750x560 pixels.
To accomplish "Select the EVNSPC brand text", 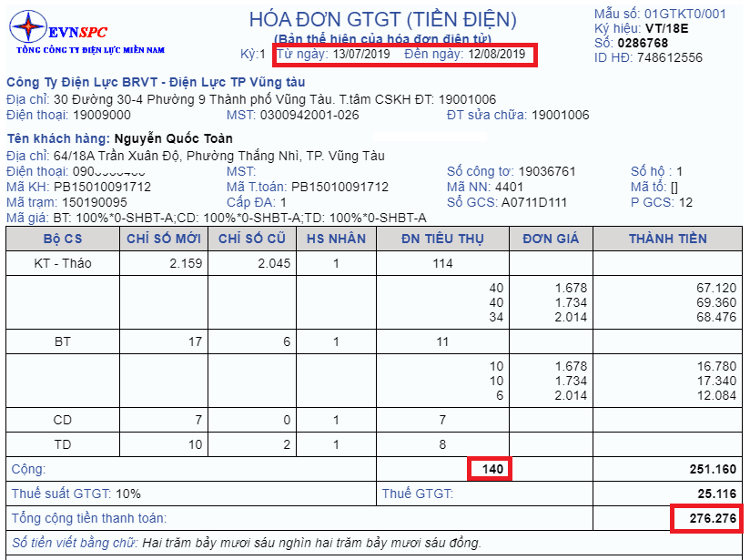I will [x=77, y=32].
